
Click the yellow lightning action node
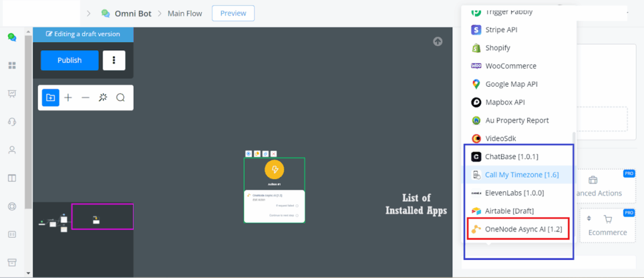point(274,170)
